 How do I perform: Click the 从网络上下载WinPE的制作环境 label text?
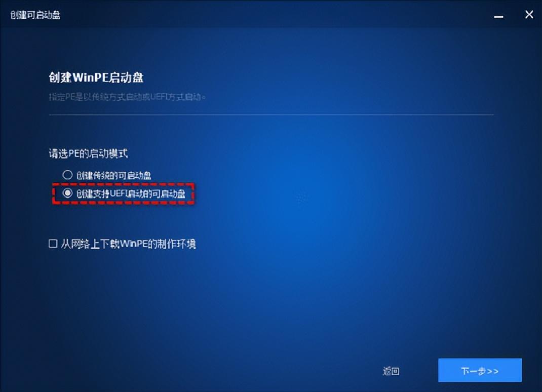pos(129,244)
